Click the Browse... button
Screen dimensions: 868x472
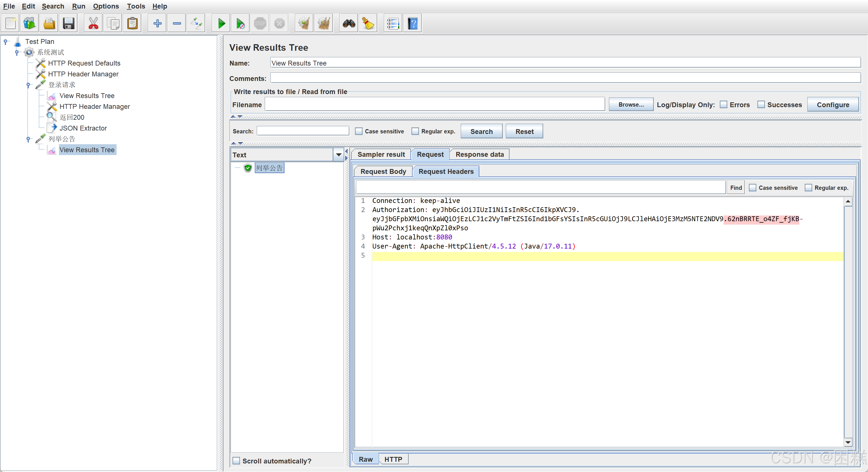click(x=631, y=105)
